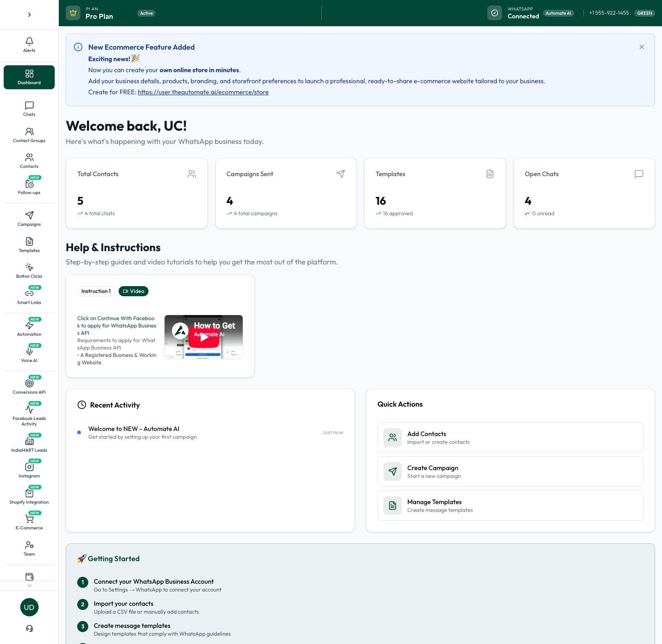This screenshot has width=662, height=644.
Task: Go to the Dashboard sidebar item
Action: coord(29,77)
